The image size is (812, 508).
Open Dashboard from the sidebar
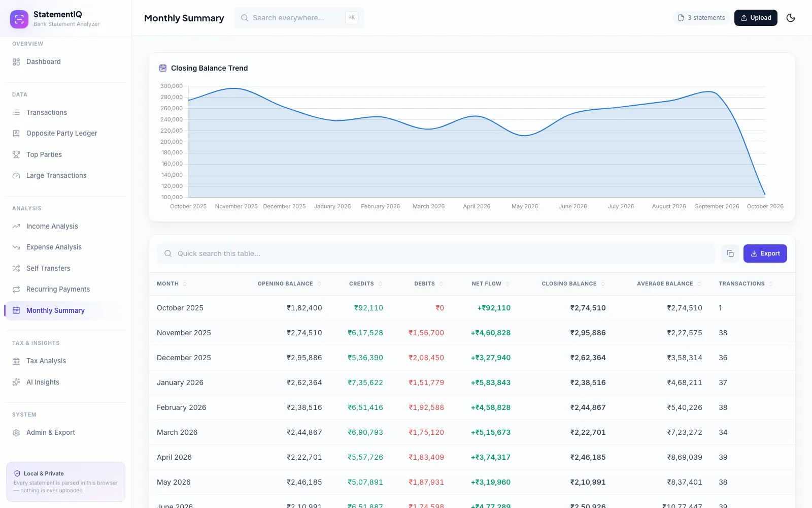65,61
